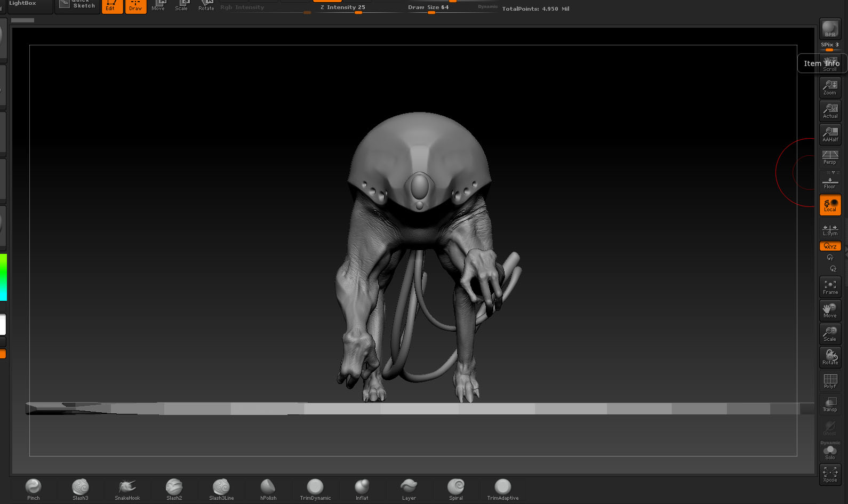The height and width of the screenshot is (504, 848).
Task: Toggle XYZ rotation mode
Action: click(830, 246)
